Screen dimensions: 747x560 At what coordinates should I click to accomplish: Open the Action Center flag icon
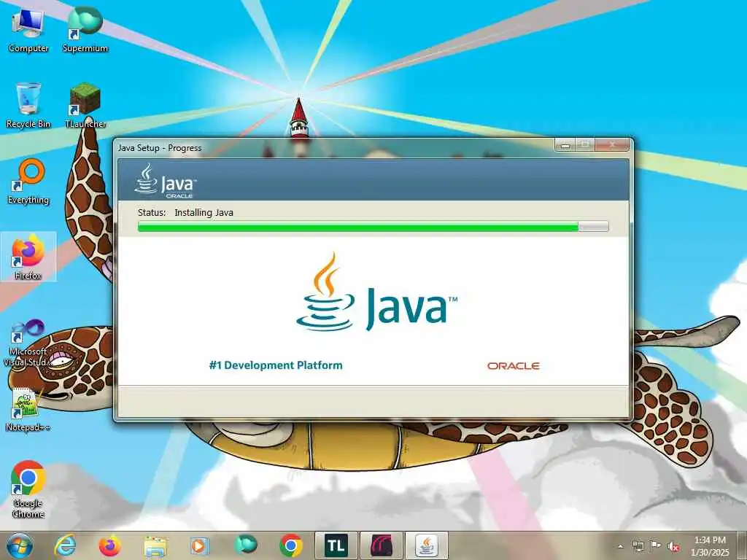click(x=656, y=546)
